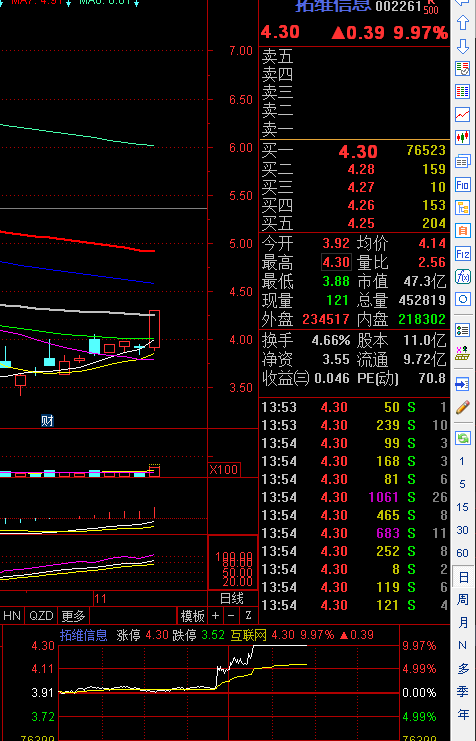The width and height of the screenshot is (476, 741).
Task: Click the 今开 value 3.92
Action: [336, 243]
